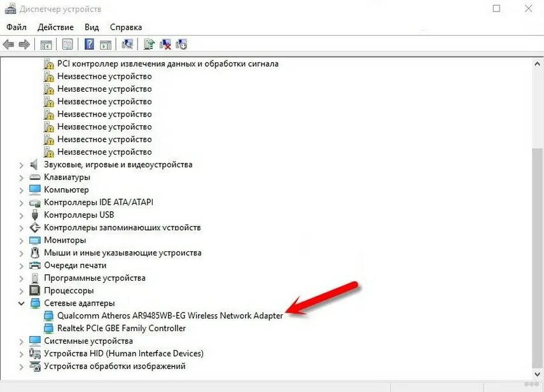Select the Системные устройства label
This screenshot has height=392, width=544.
click(x=88, y=340)
